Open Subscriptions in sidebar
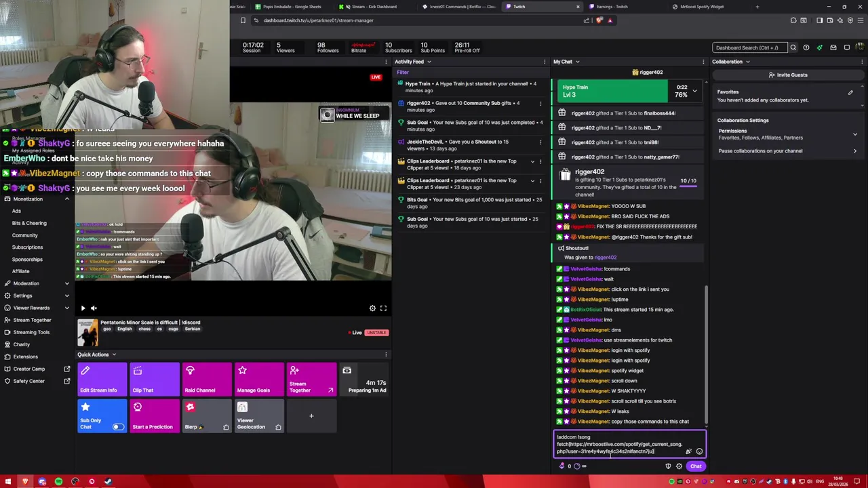868x488 pixels. (x=27, y=247)
